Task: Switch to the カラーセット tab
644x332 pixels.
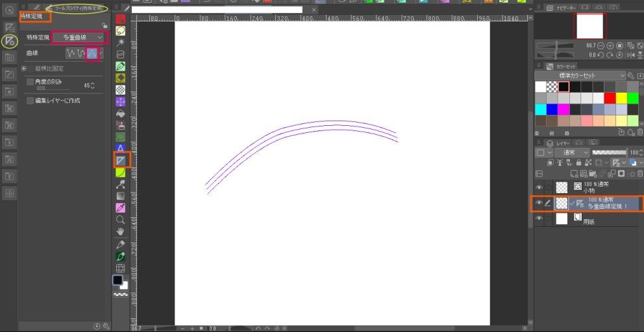Action: [562, 66]
